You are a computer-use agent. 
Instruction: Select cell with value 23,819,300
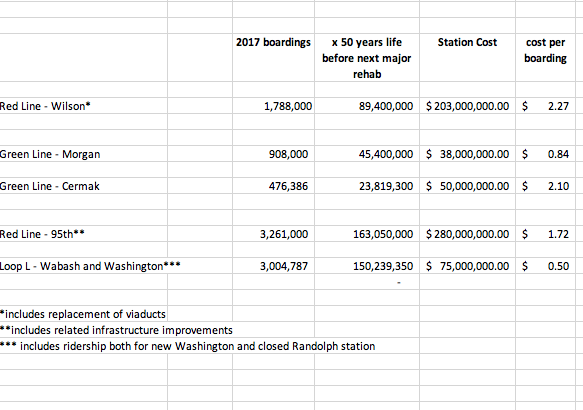click(x=367, y=186)
